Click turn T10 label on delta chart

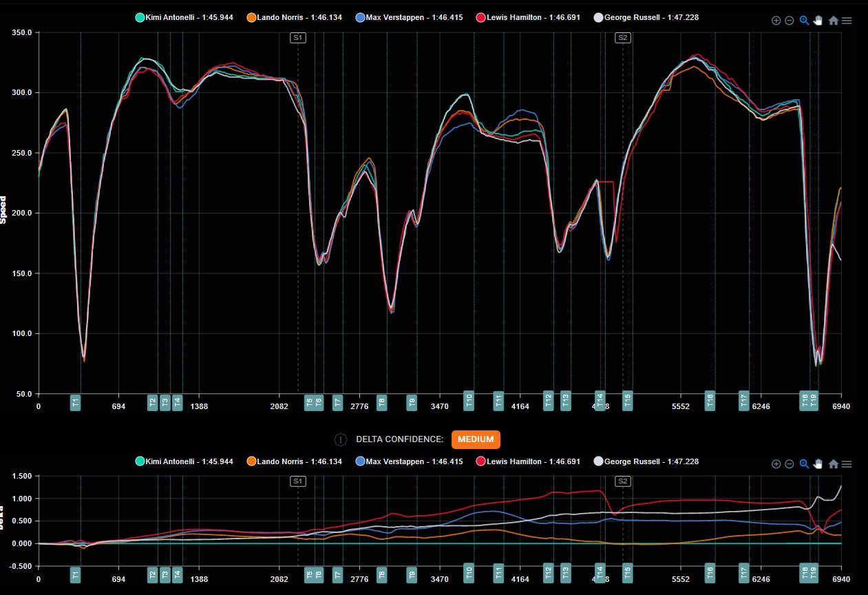click(469, 573)
